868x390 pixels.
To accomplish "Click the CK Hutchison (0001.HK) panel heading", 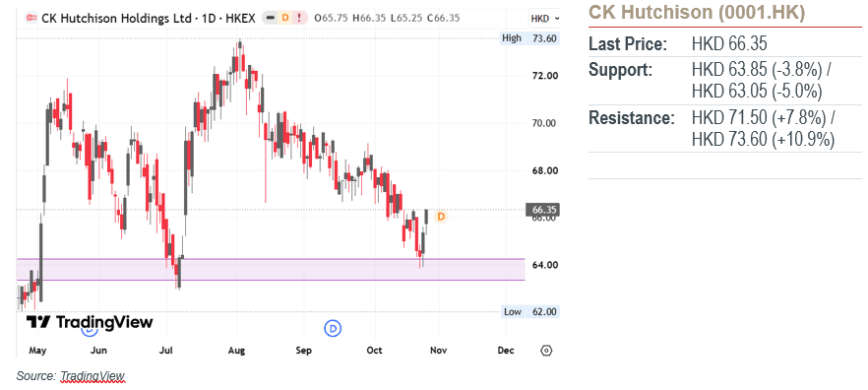I will tap(697, 12).
